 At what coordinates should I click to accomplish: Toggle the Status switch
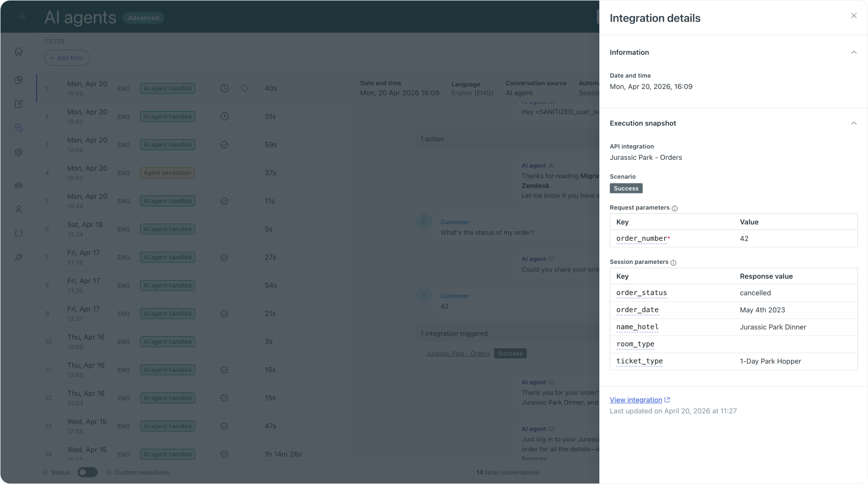point(87,472)
